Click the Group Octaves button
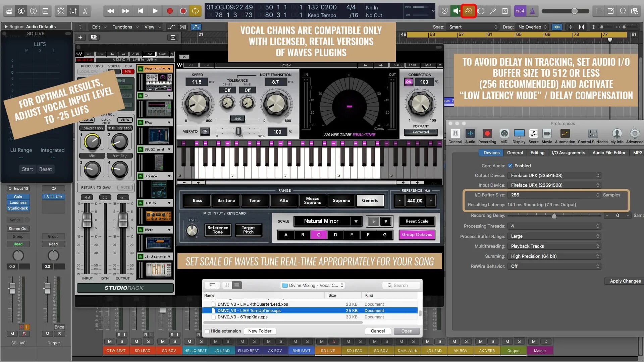Screen dimensions: 644x362 (x=417, y=235)
